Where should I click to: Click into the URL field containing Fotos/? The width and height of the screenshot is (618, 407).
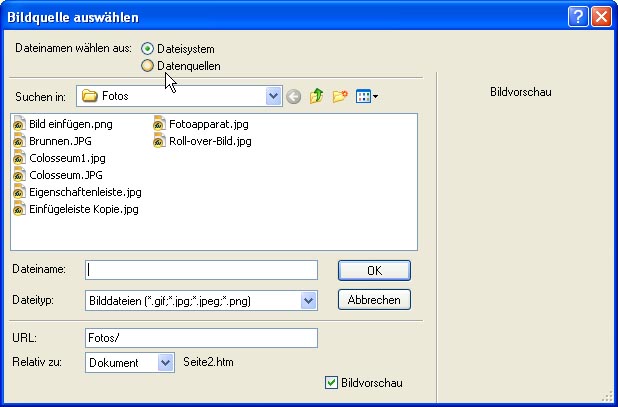(x=201, y=338)
